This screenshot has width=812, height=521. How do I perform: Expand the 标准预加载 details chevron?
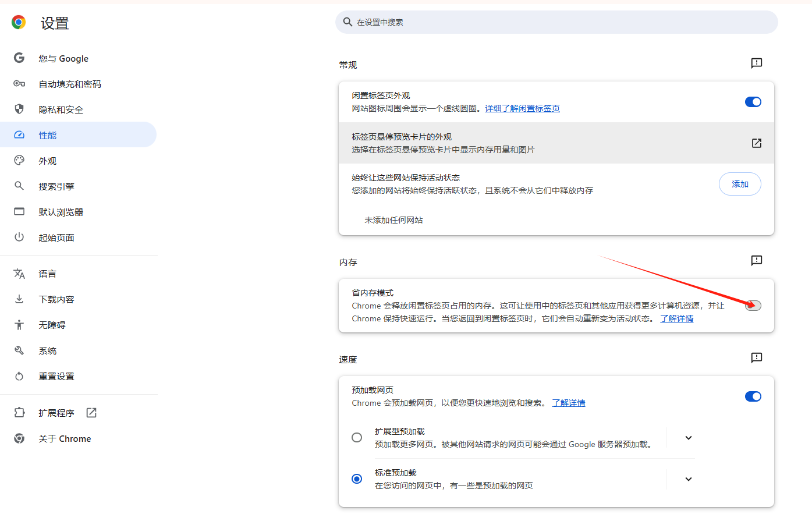tap(689, 479)
